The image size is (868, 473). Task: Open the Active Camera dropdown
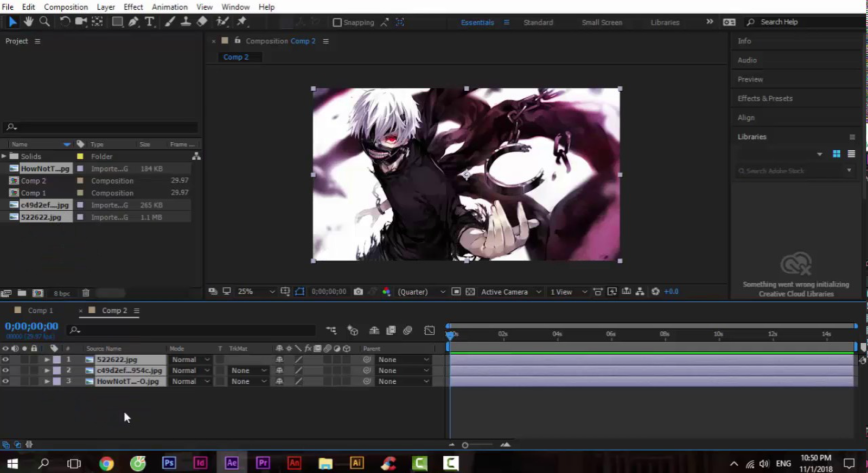510,292
